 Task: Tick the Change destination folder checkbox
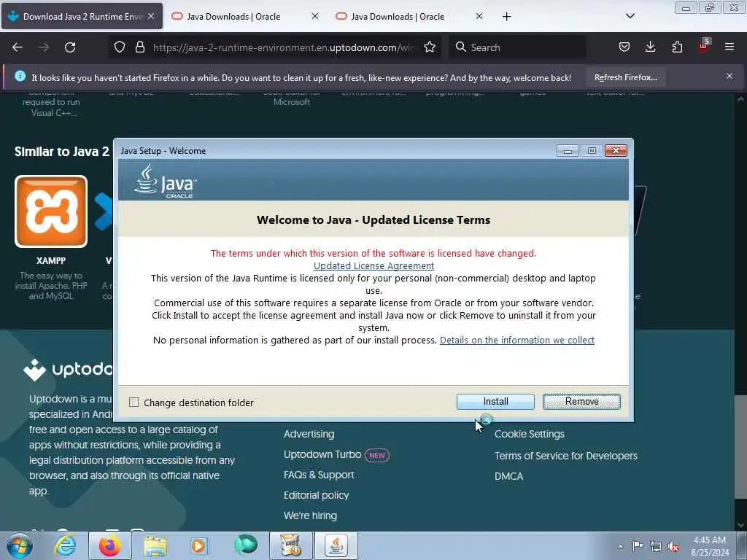(134, 402)
